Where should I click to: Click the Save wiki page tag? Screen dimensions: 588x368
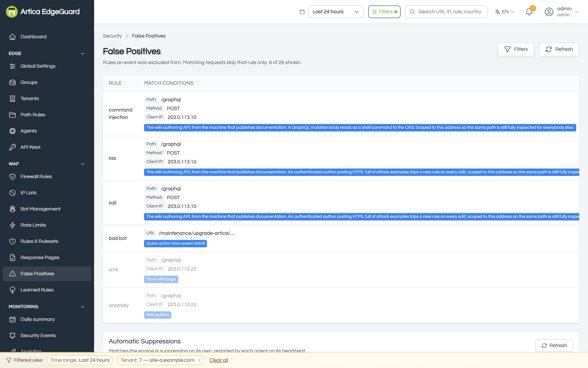[x=161, y=279]
